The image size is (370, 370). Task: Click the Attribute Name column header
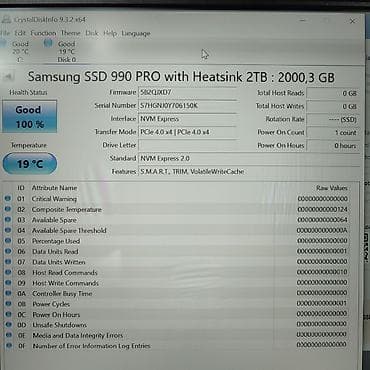(x=54, y=188)
